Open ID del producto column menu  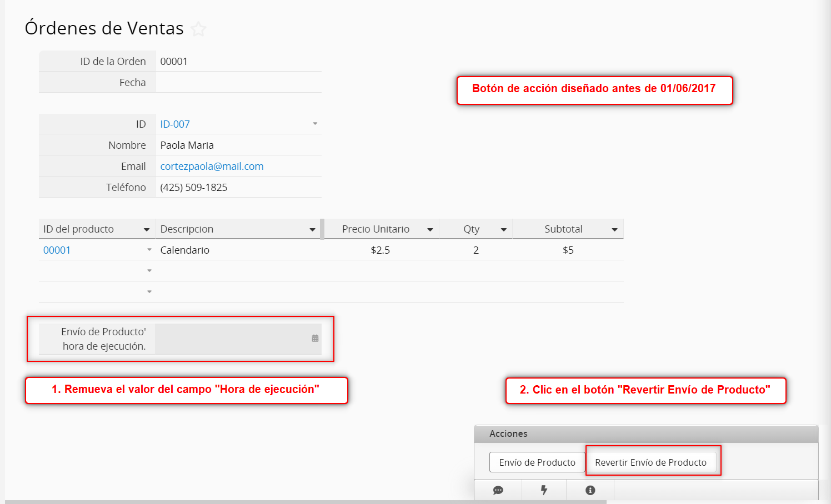[147, 230]
